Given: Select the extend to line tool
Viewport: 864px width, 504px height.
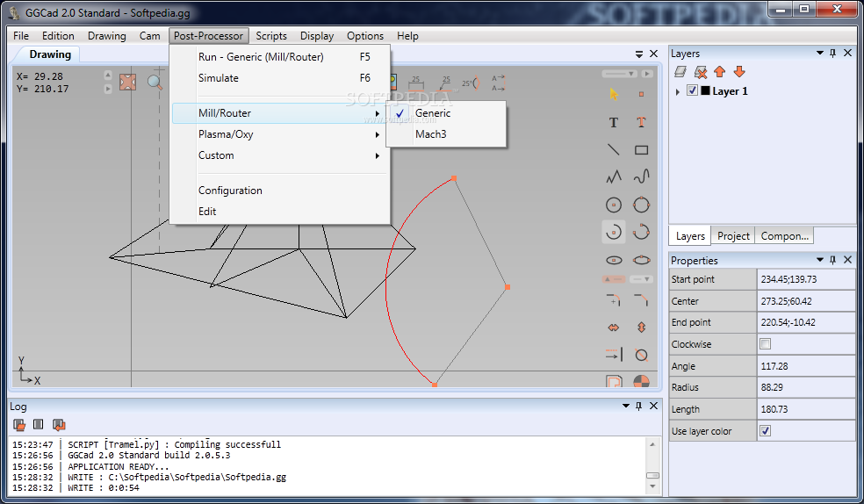Looking at the screenshot, I should [x=614, y=354].
